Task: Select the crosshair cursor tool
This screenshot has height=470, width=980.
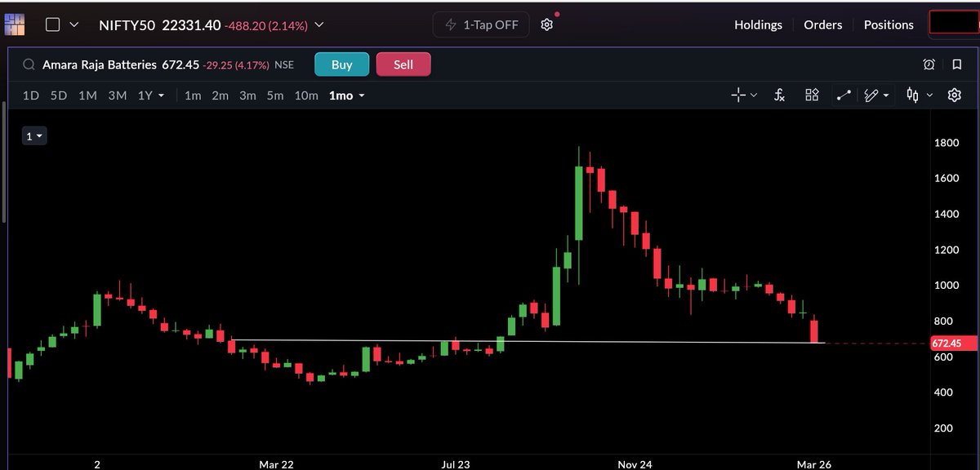Action: tap(738, 95)
